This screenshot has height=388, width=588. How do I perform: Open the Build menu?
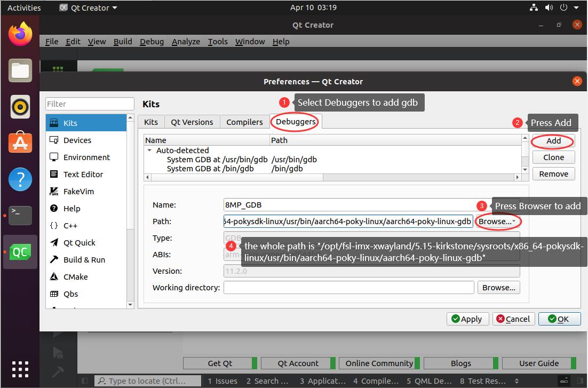(123, 42)
